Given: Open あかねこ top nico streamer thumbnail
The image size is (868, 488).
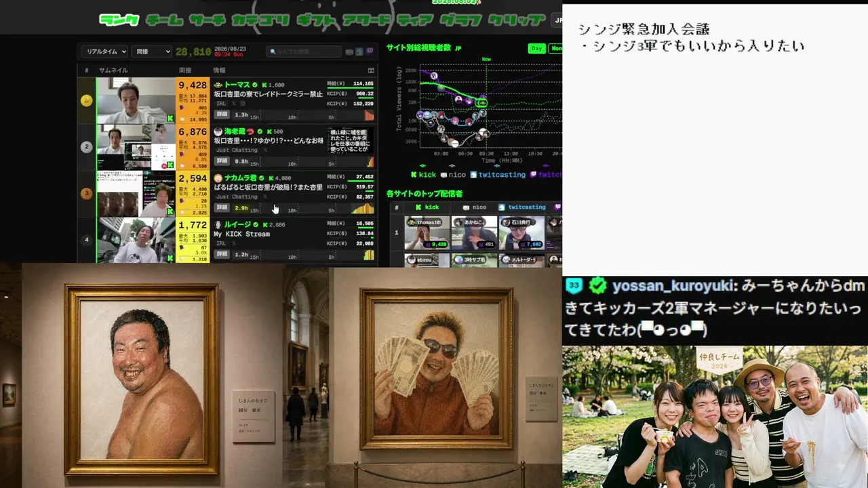Looking at the screenshot, I should click(x=475, y=233).
